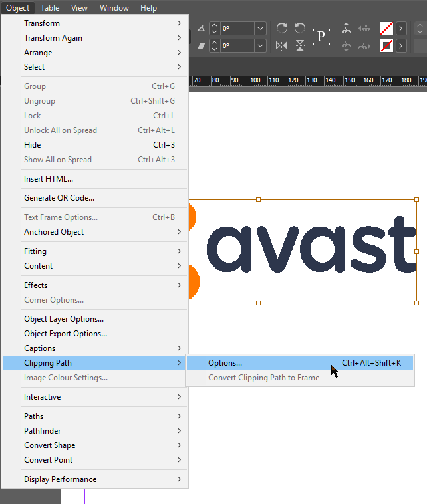Open the Window menu
The image size is (427, 504).
pyautogui.click(x=114, y=8)
